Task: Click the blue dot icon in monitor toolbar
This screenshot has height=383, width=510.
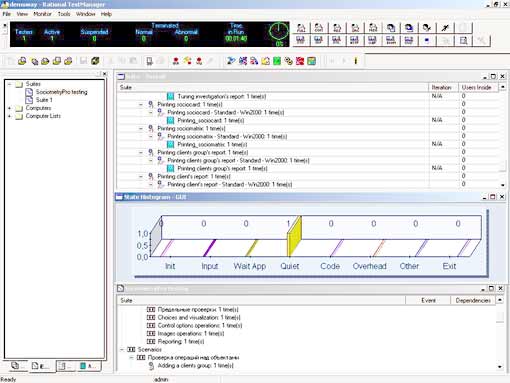Action: (427, 40)
